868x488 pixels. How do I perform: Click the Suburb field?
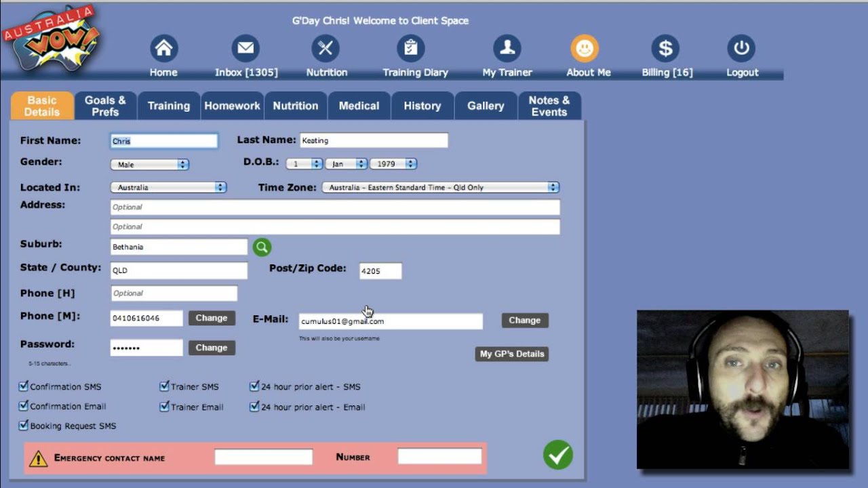[179, 247]
